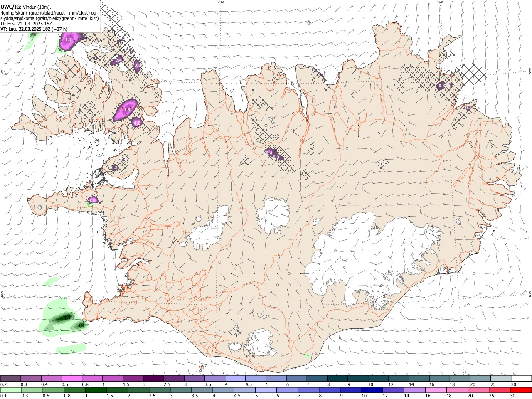
Task: Click the 'VT: Lau. 22.03.2025 18Z' valid time
Action: coord(25,29)
